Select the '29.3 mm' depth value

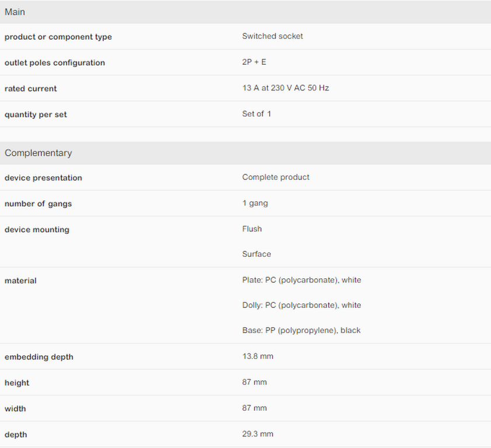[257, 434]
